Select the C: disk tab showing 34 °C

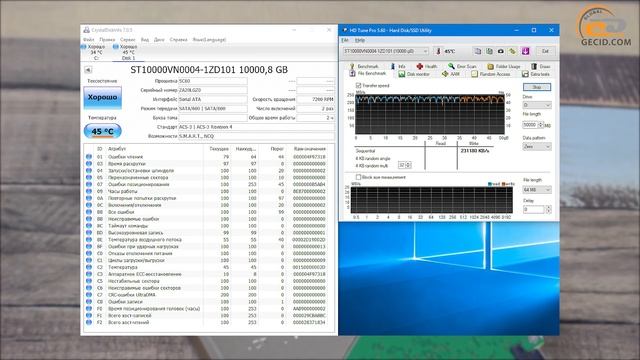(96, 52)
